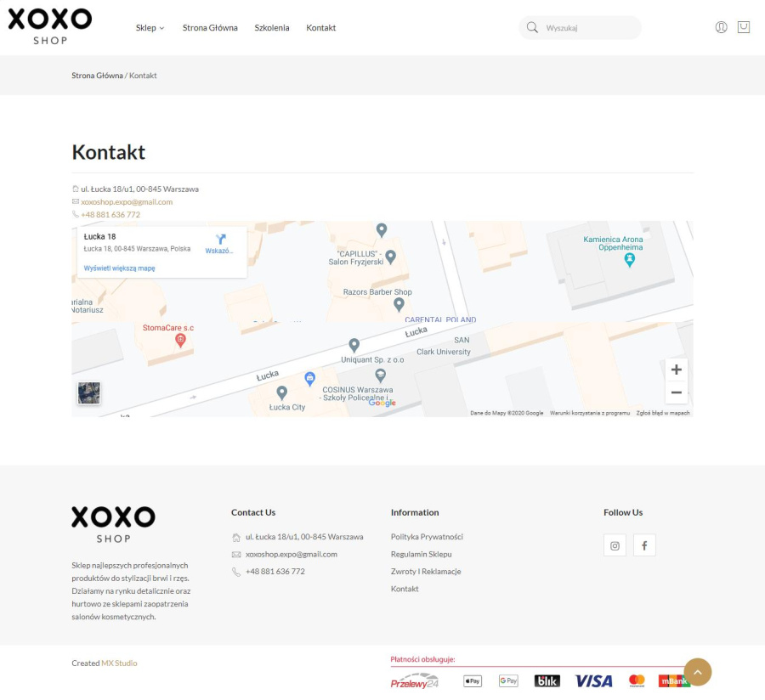
Task: Expand the Sklep dropdown menu
Action: [x=149, y=27]
